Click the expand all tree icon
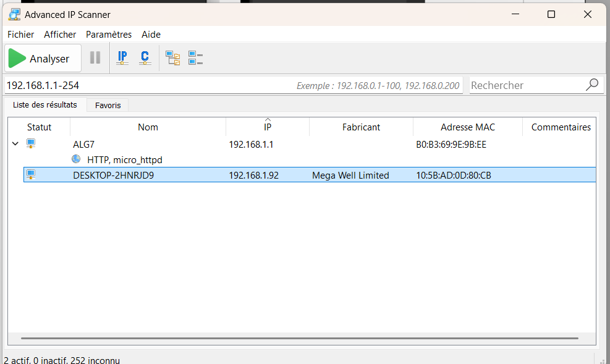Viewport: 610px width, 364px height. click(173, 58)
